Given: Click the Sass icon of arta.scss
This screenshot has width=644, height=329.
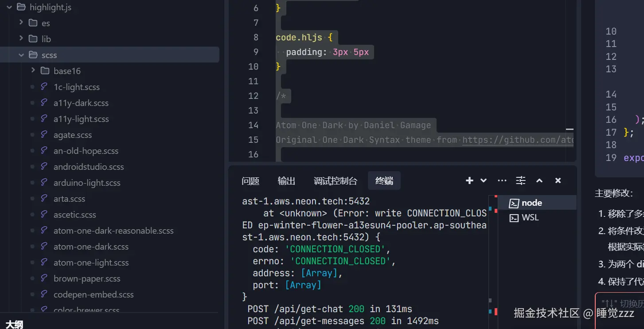Looking at the screenshot, I should [x=44, y=198].
